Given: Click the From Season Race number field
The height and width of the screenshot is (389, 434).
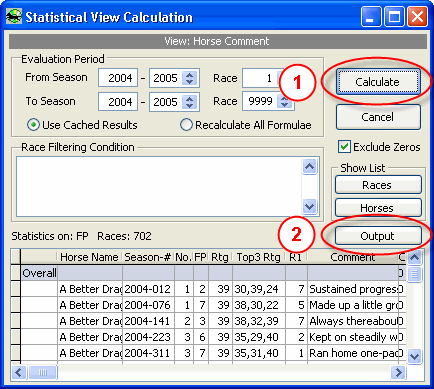Looking at the screenshot, I should tap(260, 78).
